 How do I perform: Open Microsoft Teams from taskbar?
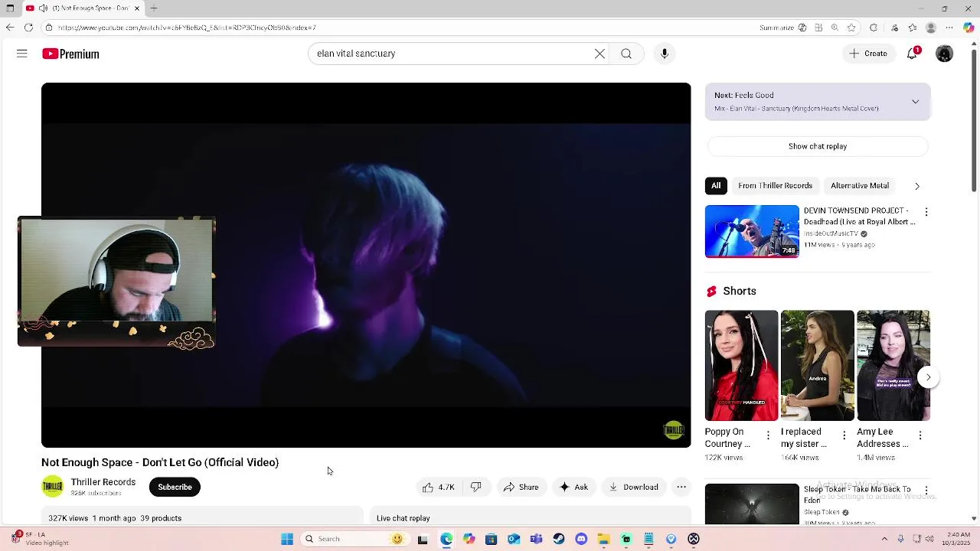click(536, 539)
